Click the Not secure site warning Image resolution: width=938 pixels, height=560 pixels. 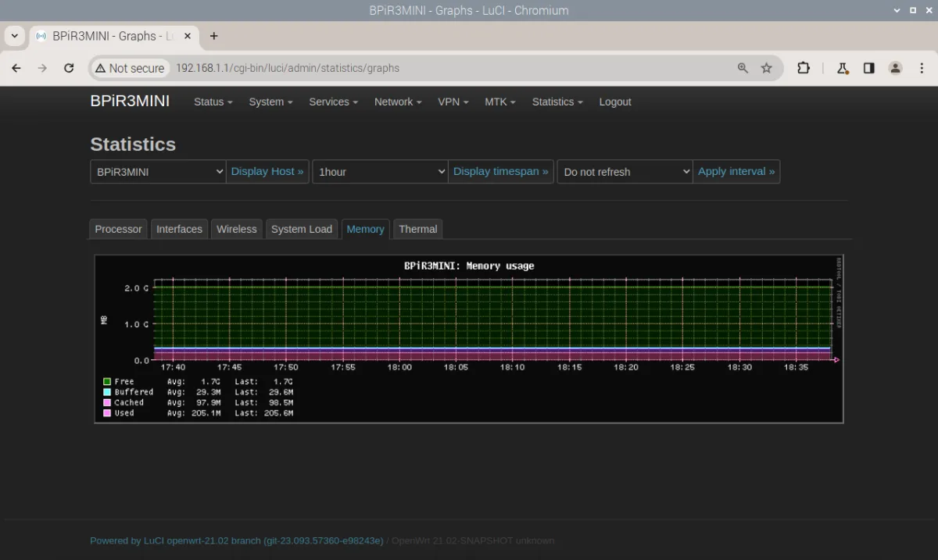coord(130,68)
